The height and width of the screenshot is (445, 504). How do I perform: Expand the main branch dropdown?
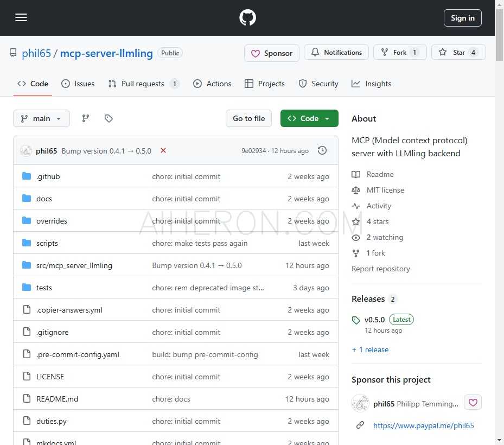tap(41, 118)
